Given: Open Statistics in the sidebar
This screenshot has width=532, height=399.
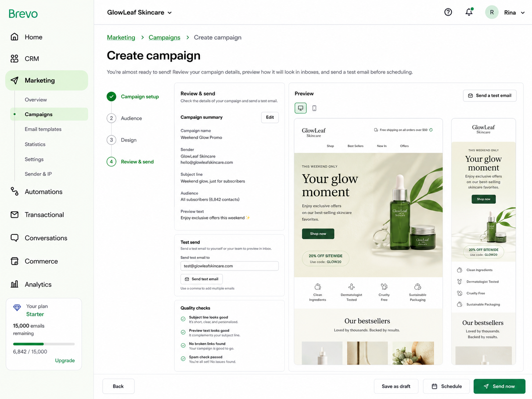Looking at the screenshot, I should click(x=35, y=144).
